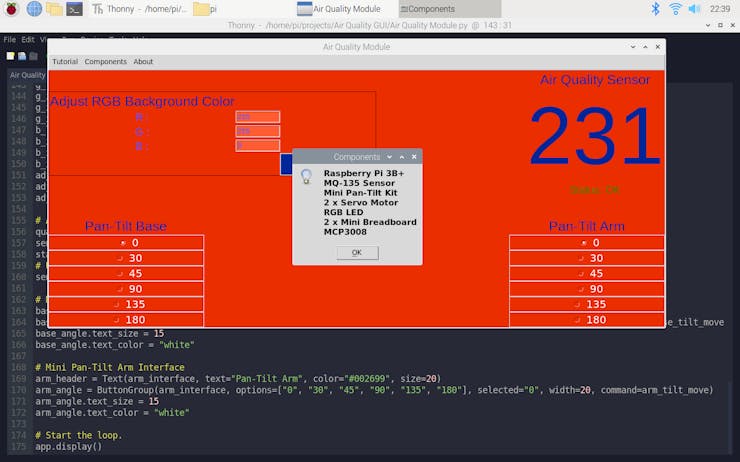740x462 pixels.
Task: Select 180 degrees for Pan-Tilt Base
Action: click(x=126, y=319)
